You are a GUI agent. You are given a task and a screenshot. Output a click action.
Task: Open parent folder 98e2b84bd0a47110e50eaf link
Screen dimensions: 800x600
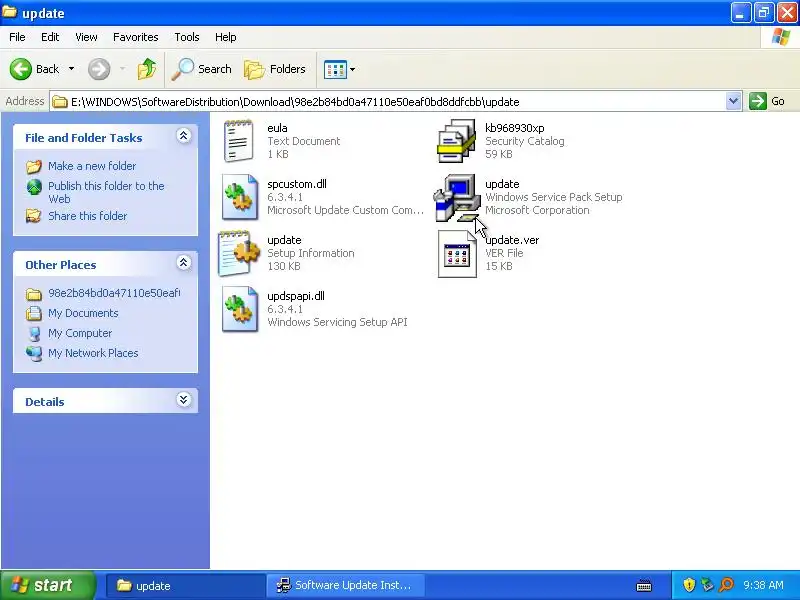(114, 293)
